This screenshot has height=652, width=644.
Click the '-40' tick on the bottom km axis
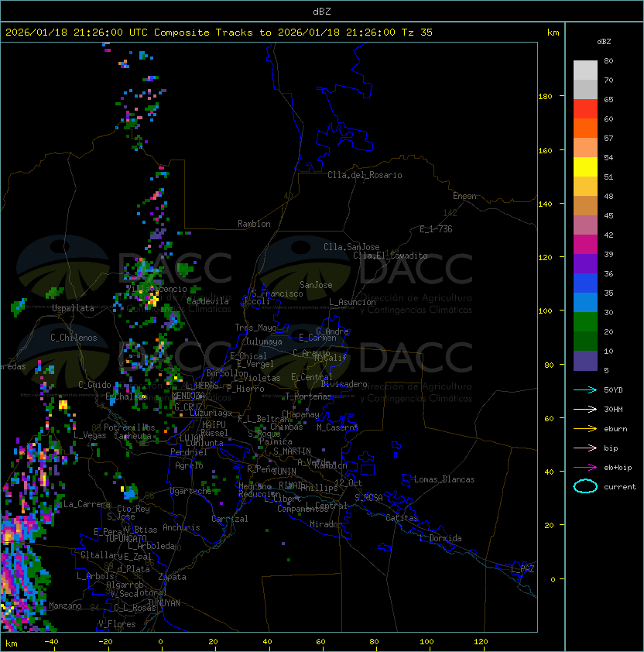pyautogui.click(x=52, y=642)
